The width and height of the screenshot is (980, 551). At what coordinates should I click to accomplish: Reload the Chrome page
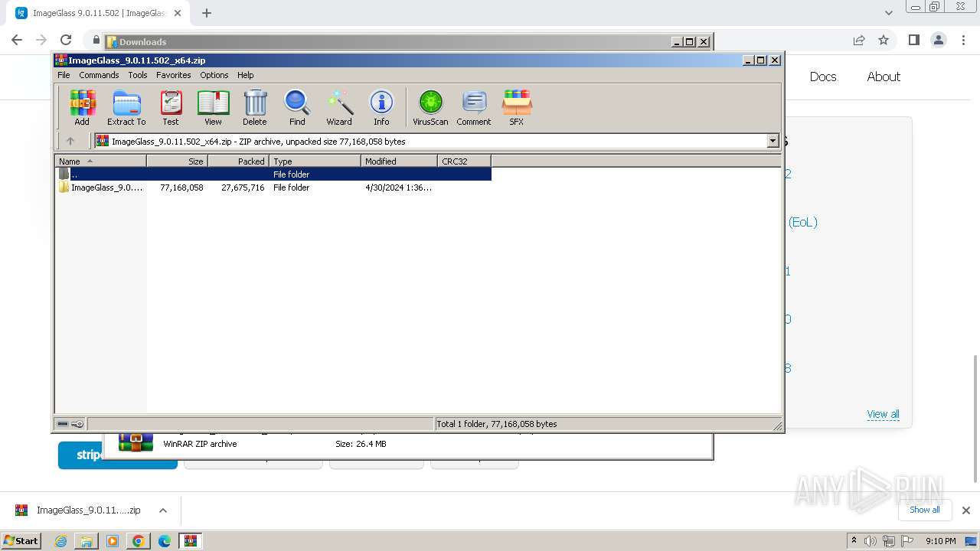click(66, 40)
